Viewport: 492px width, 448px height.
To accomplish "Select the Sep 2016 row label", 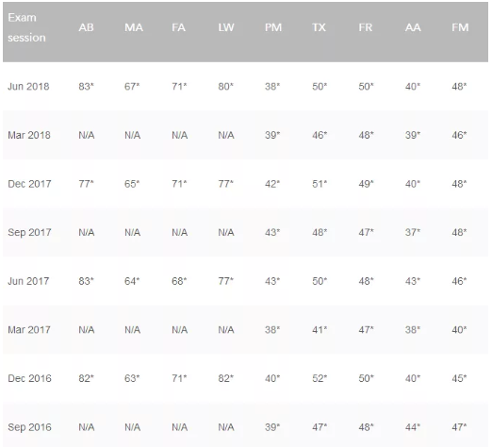I will (29, 427).
